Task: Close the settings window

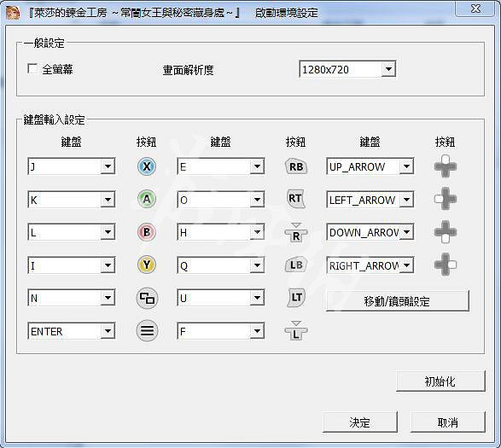Action: 475,9
